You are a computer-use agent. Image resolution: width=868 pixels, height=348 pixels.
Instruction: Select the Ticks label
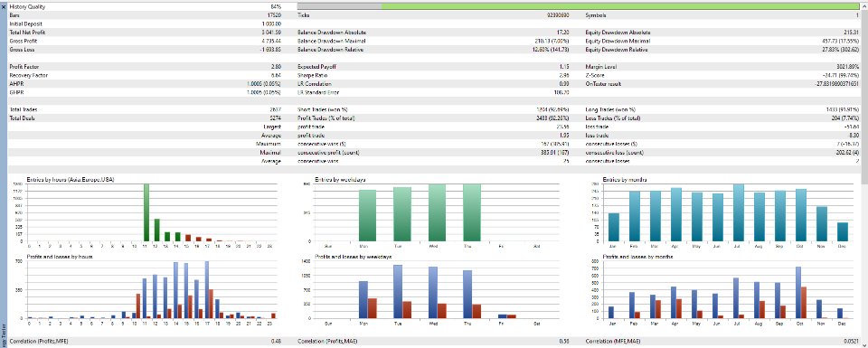click(304, 15)
